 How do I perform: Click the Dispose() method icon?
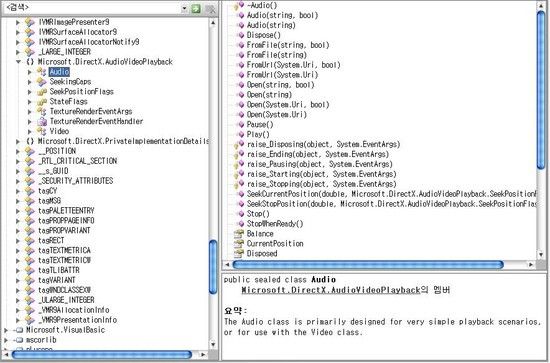pos(241,35)
